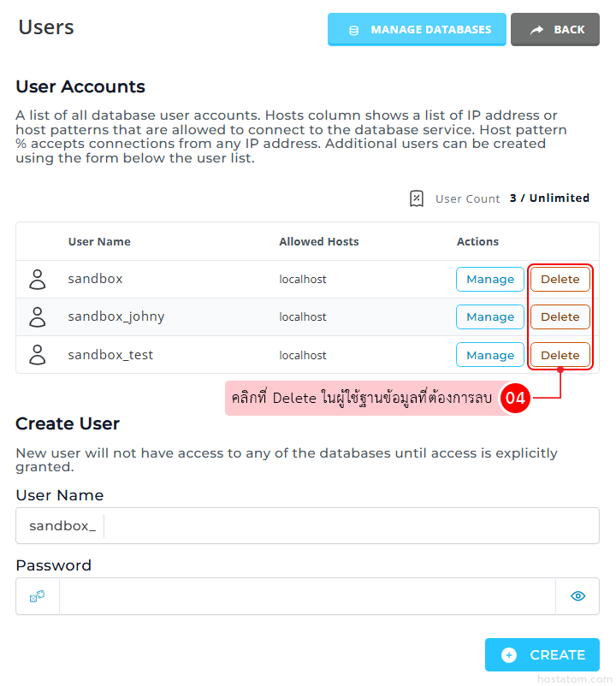This screenshot has height=686, width=616.
Task: Delete the sandbox_test user
Action: pos(560,355)
